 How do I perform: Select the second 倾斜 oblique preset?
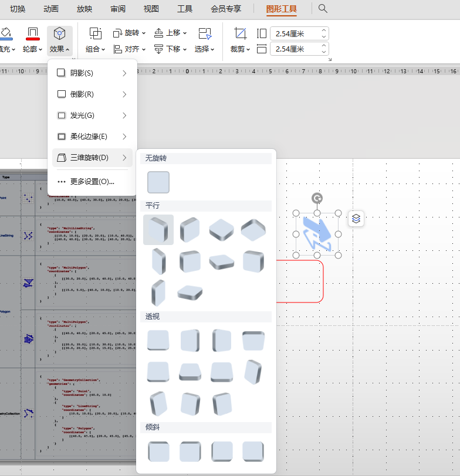[x=190, y=451]
